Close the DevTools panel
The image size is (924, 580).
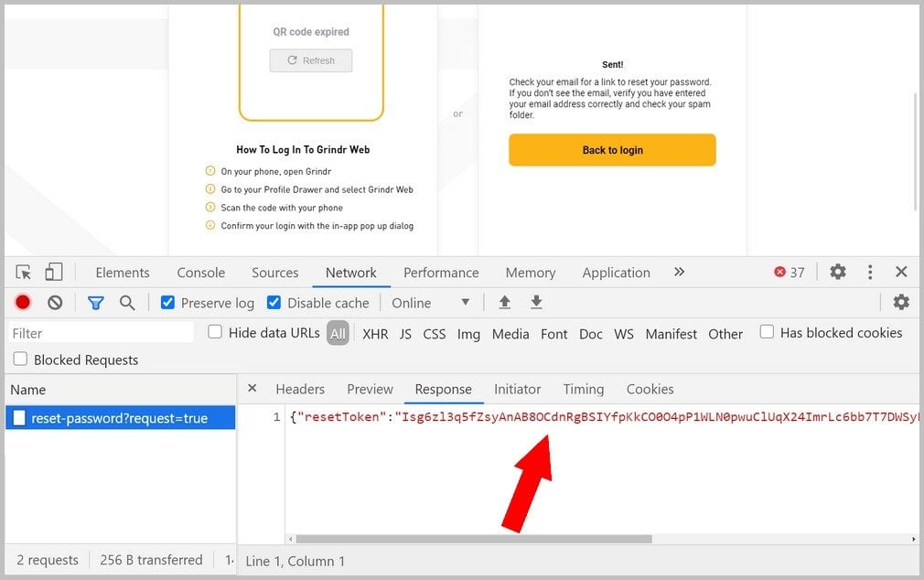[x=901, y=272]
